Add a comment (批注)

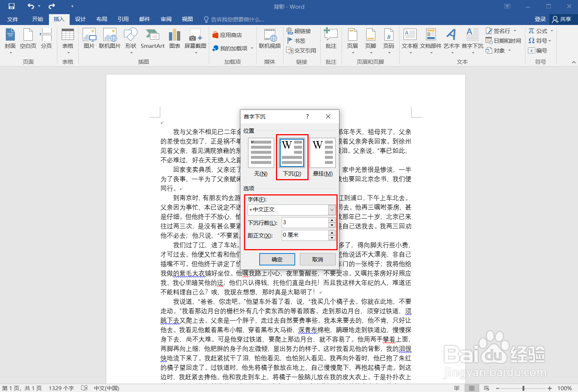(x=331, y=38)
